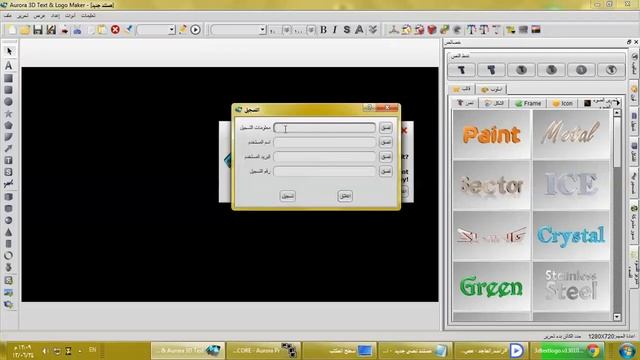Click the red X delete icon
This screenshot has width=640, height=360.
(x=116, y=29)
